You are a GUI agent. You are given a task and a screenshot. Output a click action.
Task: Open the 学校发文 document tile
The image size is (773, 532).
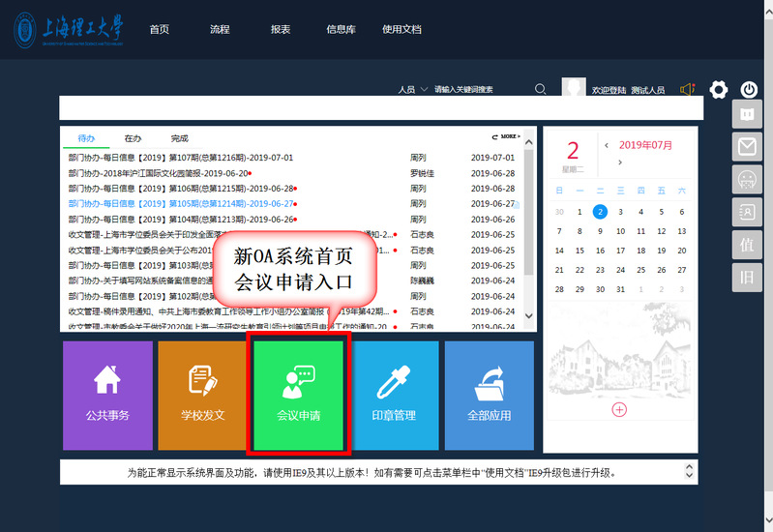click(x=202, y=395)
